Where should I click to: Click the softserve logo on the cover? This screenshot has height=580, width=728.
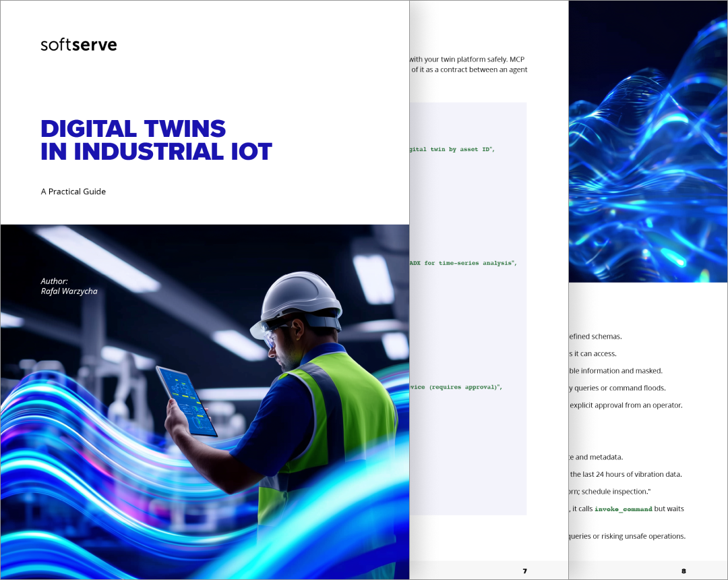click(x=78, y=45)
